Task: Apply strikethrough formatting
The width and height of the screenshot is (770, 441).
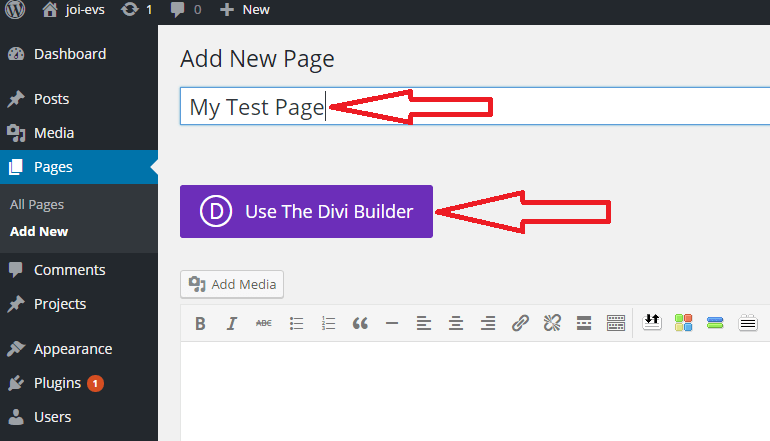Action: point(264,323)
